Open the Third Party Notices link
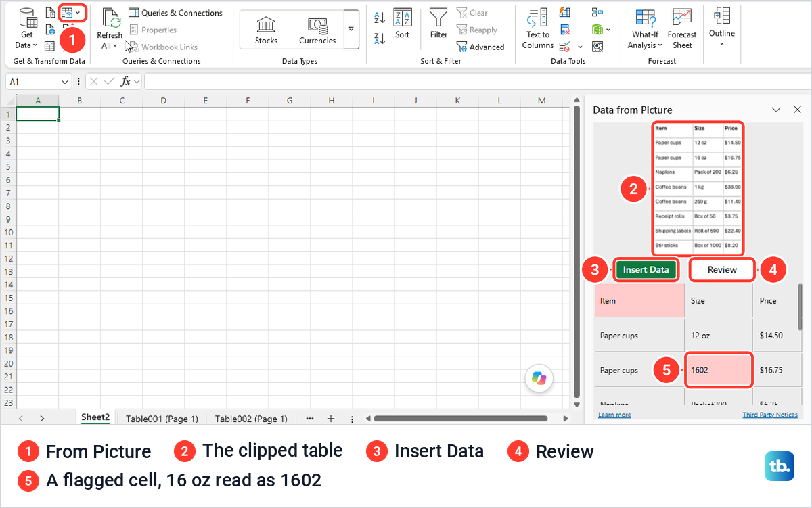This screenshot has width=812, height=508. coord(770,415)
